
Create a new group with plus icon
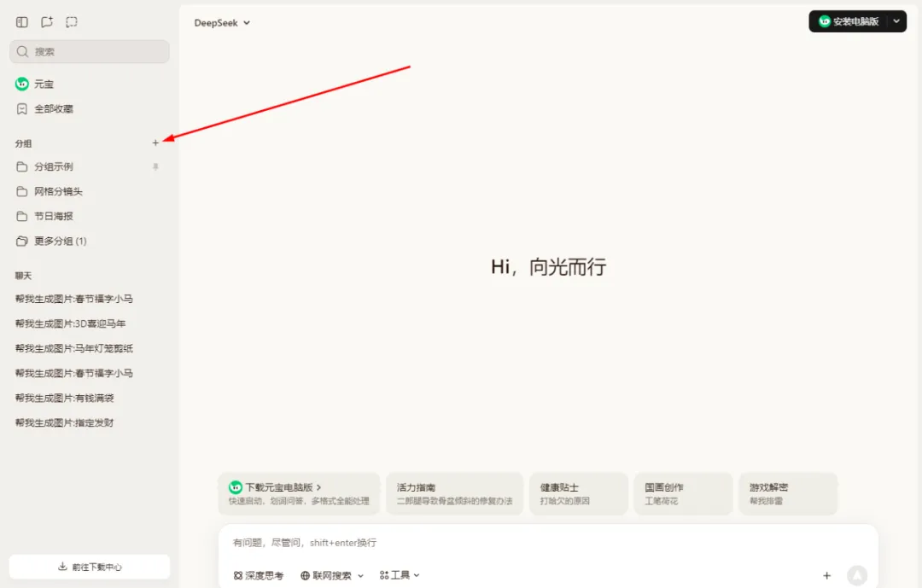(x=155, y=143)
